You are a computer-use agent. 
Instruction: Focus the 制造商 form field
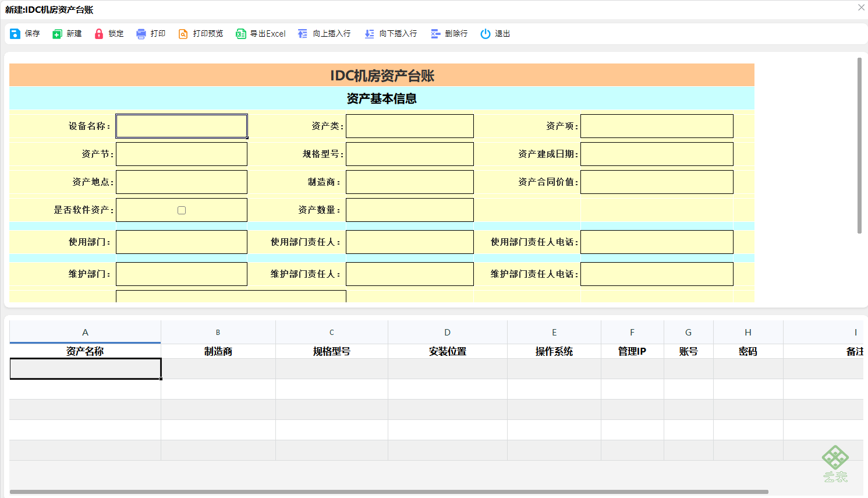pyautogui.click(x=410, y=182)
